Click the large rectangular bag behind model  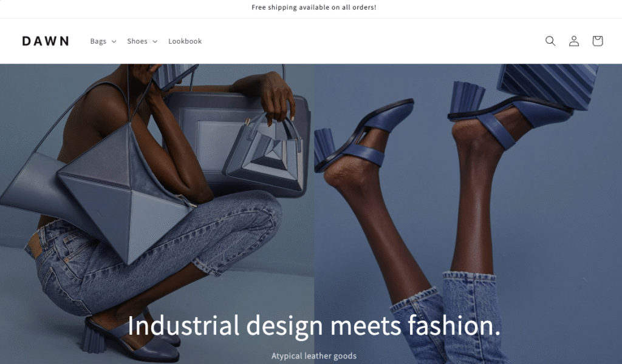point(238,143)
